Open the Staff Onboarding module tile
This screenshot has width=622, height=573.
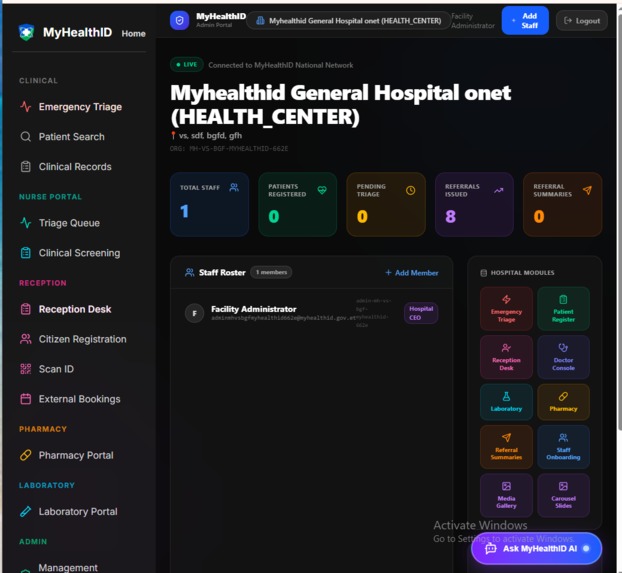tap(563, 447)
